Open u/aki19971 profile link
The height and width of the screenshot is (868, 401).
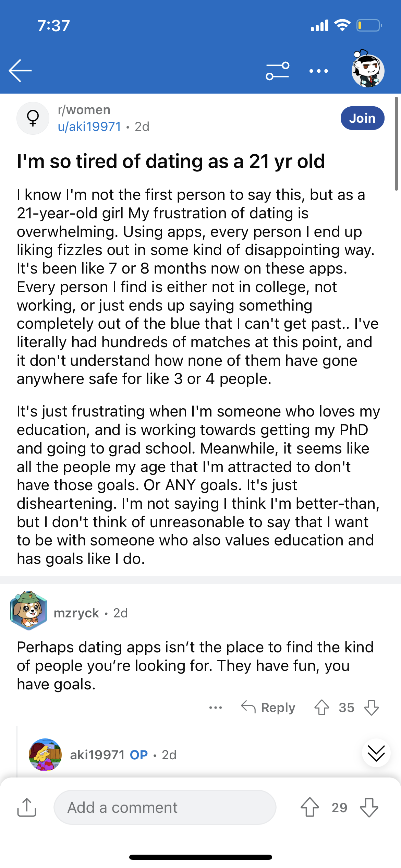(x=89, y=126)
